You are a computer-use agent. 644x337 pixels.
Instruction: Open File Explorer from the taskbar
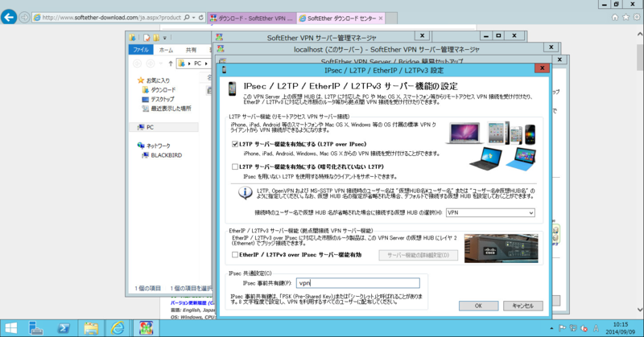pyautogui.click(x=91, y=328)
